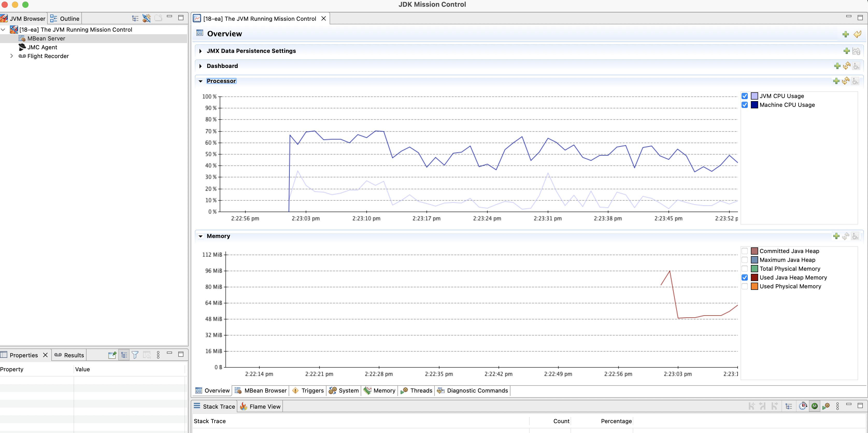
Task: Switch to the Outline view tab
Action: pyautogui.click(x=65, y=19)
